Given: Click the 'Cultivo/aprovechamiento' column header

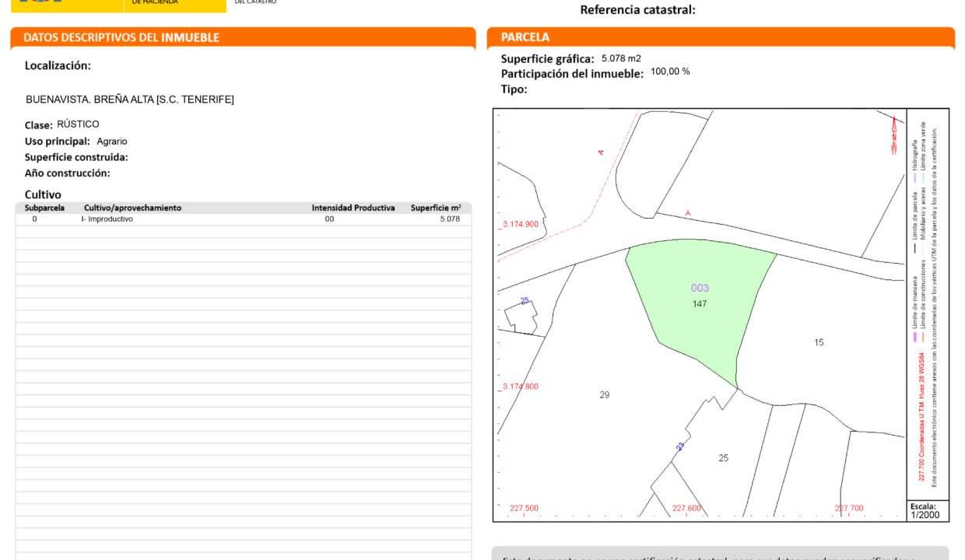Looking at the screenshot, I should 132,208.
